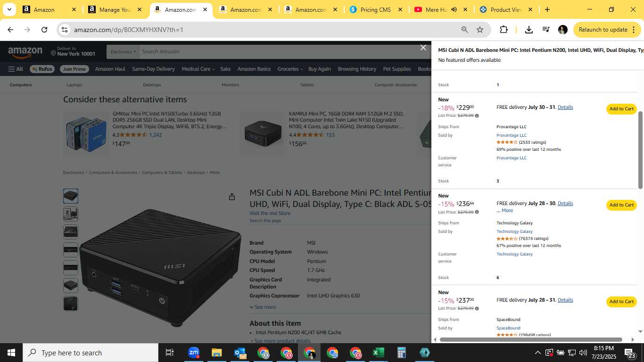Click the volume icon in system tray
Viewport: 644px width, 362px height.
(x=583, y=353)
